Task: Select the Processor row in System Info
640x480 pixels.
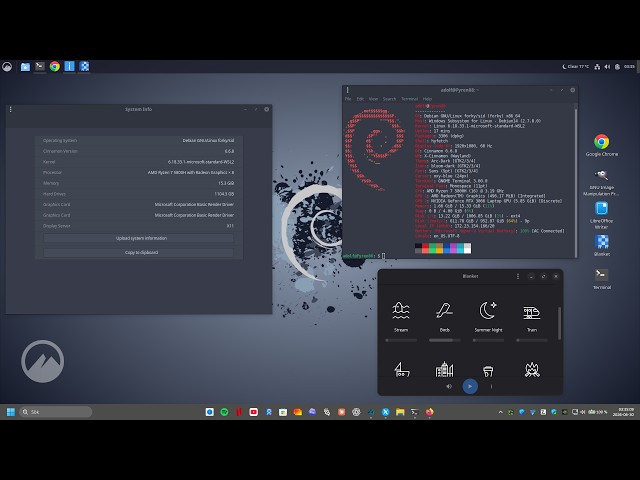Action: [139, 172]
